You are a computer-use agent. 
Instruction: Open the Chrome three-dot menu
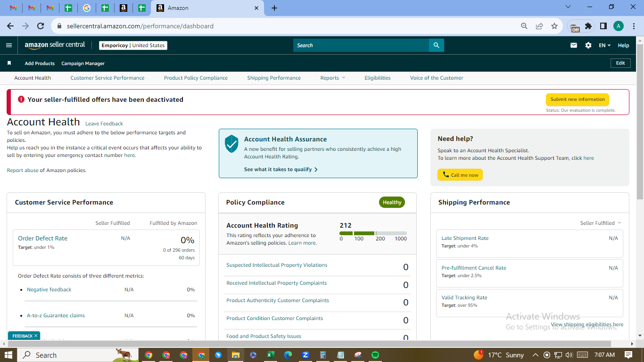(x=634, y=26)
